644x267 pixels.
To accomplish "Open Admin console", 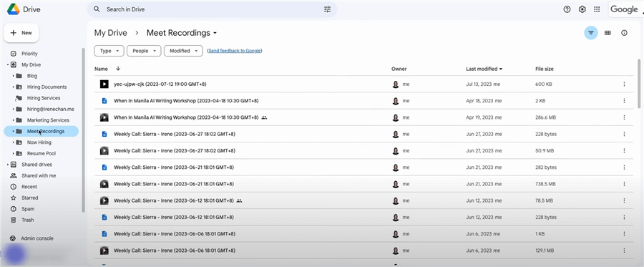I will 37,238.
